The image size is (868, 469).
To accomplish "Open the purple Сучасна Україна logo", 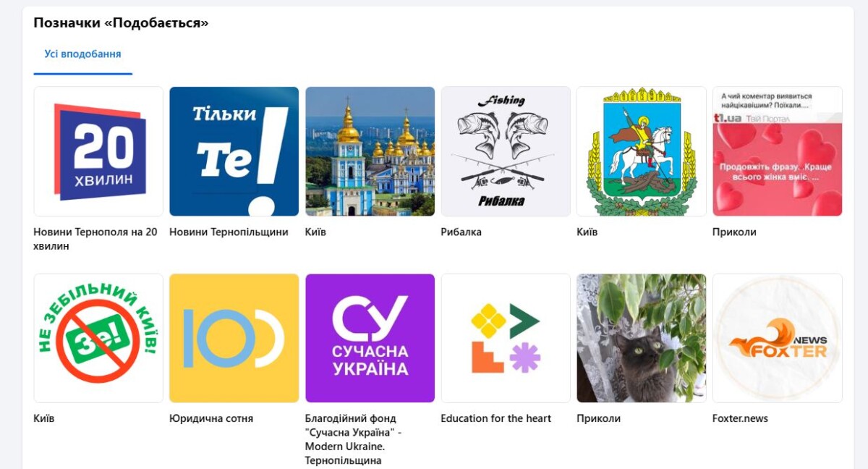I will coord(370,338).
